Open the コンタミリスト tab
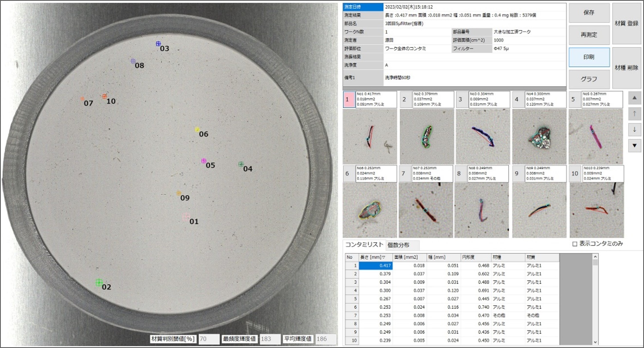 (x=364, y=245)
